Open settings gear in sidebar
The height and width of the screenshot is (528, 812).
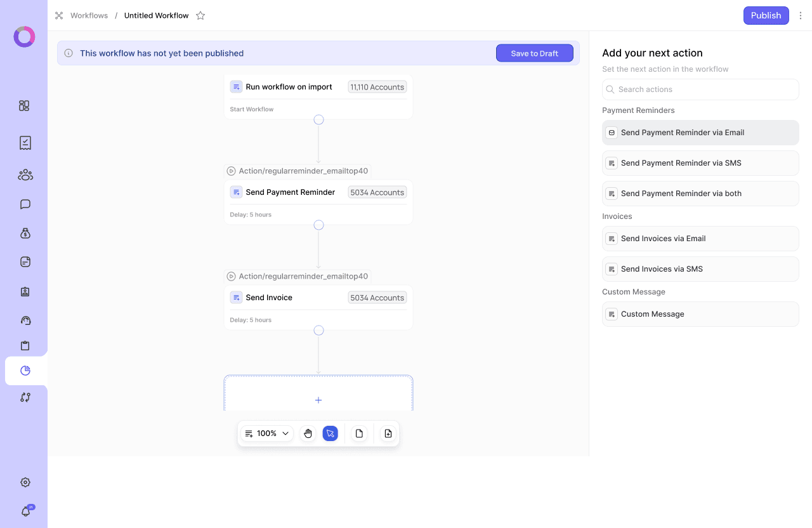click(25, 482)
